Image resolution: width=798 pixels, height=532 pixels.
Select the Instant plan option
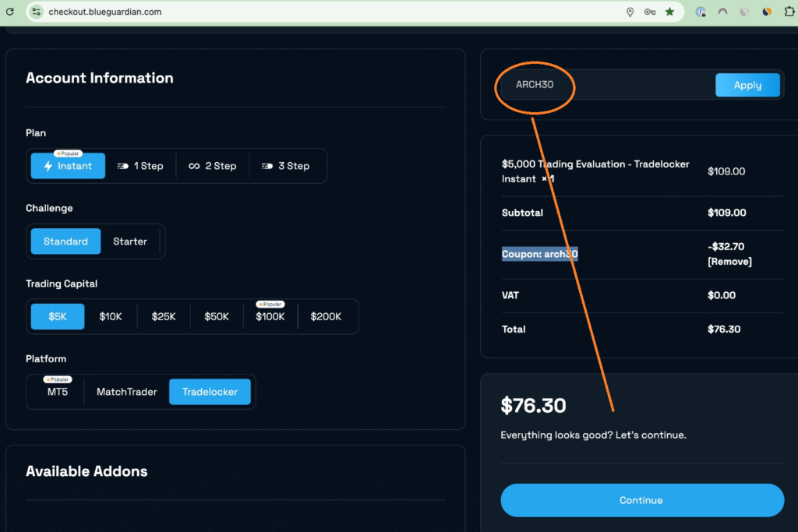[68, 166]
